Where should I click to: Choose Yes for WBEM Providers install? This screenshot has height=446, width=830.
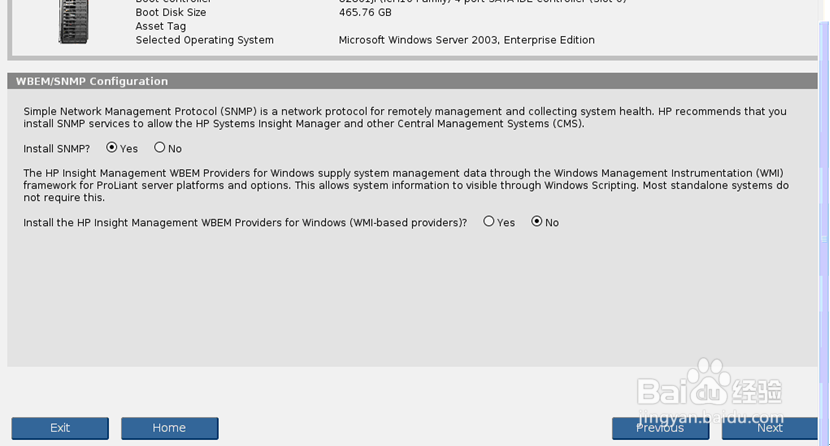click(489, 221)
